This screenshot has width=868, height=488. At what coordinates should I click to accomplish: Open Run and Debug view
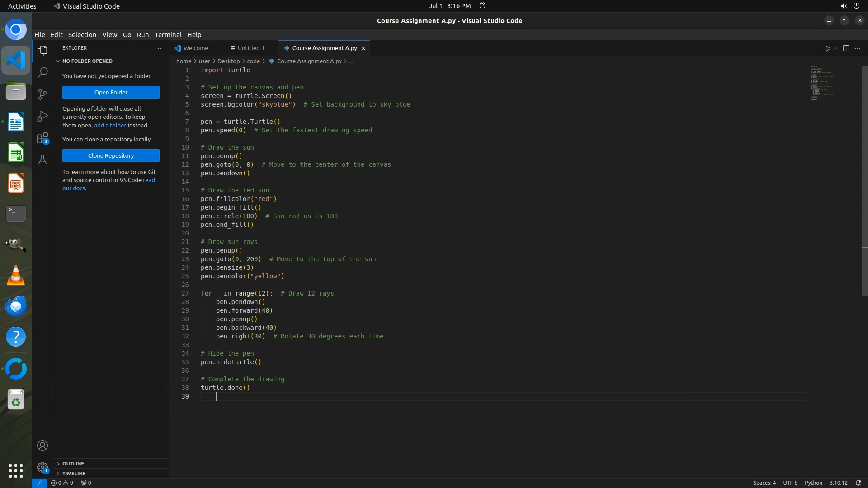click(x=42, y=116)
